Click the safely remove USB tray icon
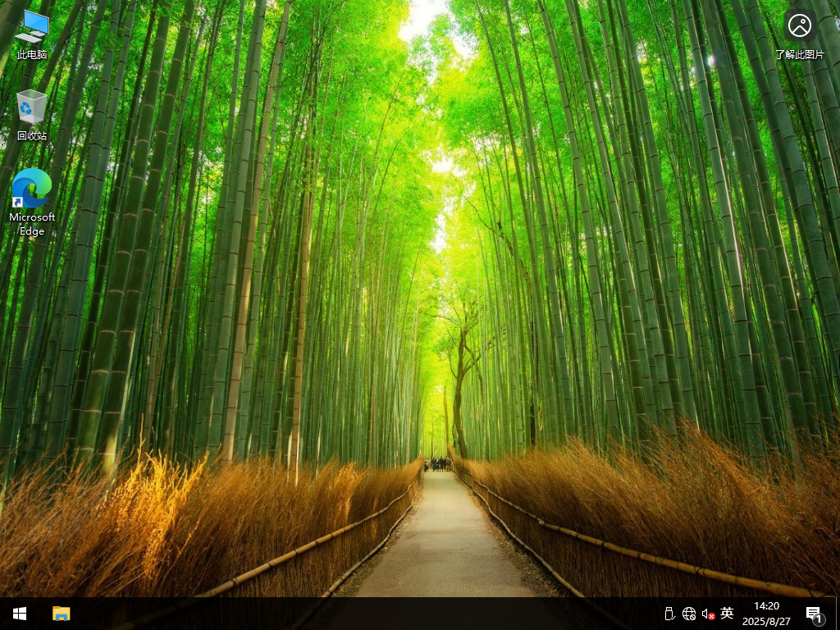This screenshot has height=630, width=840. [x=670, y=613]
